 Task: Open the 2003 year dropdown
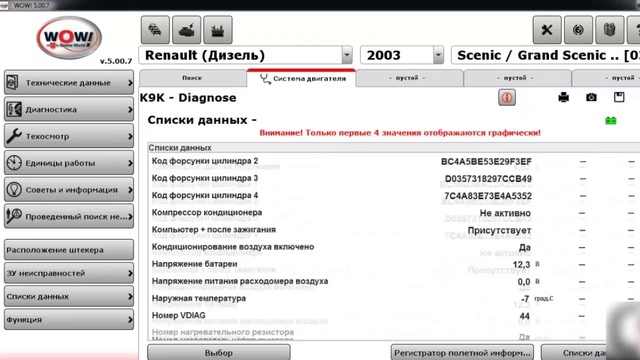[438, 55]
